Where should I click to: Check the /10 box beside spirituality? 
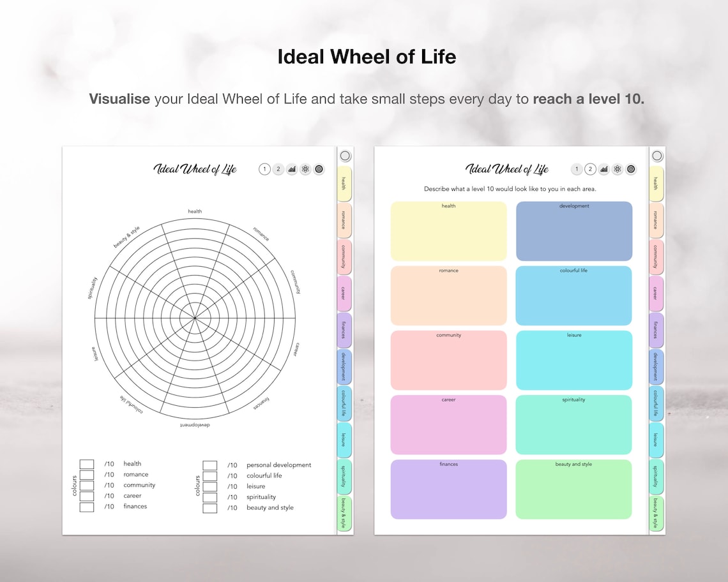click(x=209, y=496)
